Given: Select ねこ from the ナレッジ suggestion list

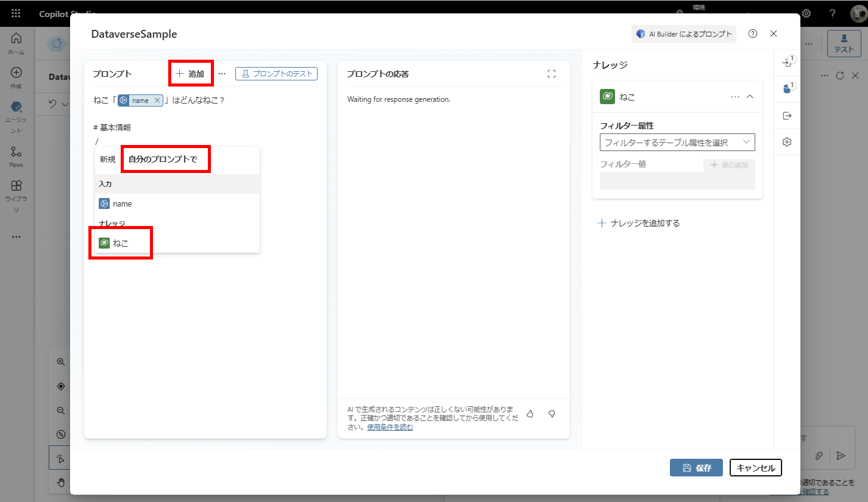Looking at the screenshot, I should point(120,242).
